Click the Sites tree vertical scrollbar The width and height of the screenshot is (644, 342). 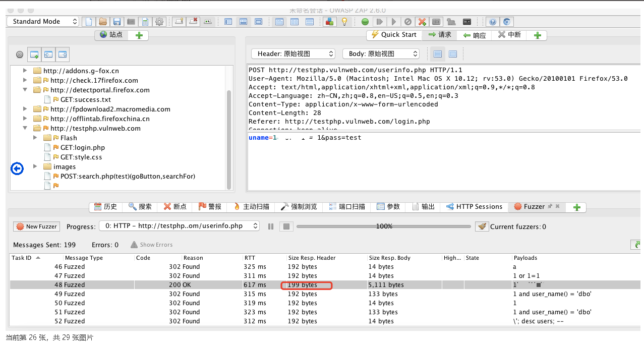(x=229, y=140)
